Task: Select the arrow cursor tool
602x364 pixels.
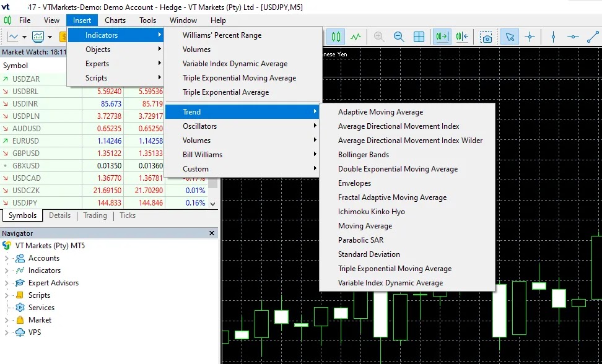Action: tap(510, 37)
